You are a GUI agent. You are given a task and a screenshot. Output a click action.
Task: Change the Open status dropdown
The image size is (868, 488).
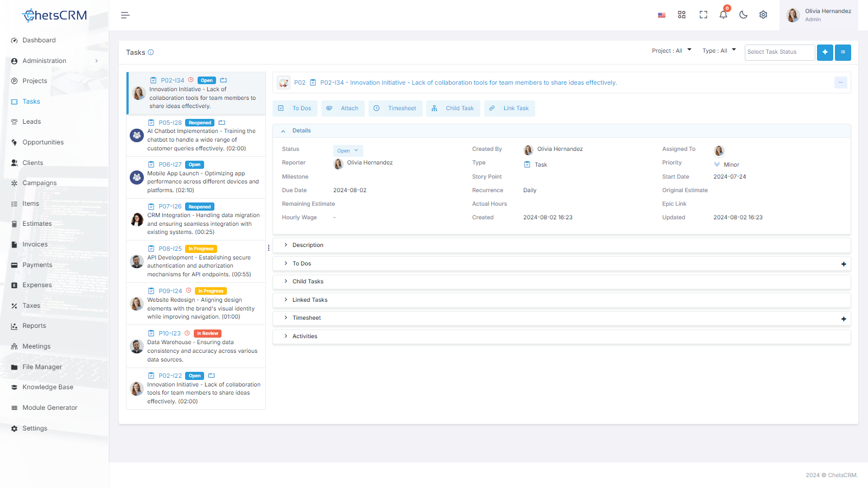click(347, 151)
